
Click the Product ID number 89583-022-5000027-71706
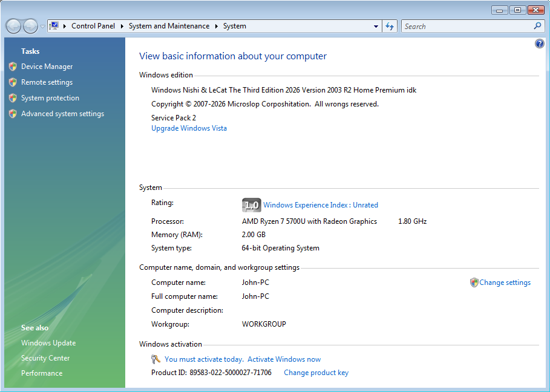pyautogui.click(x=231, y=373)
